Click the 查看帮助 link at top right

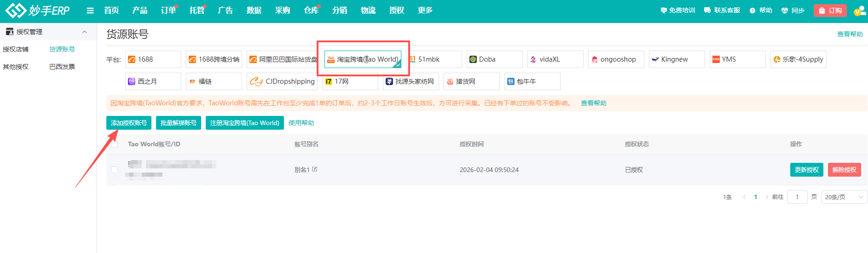coord(850,34)
